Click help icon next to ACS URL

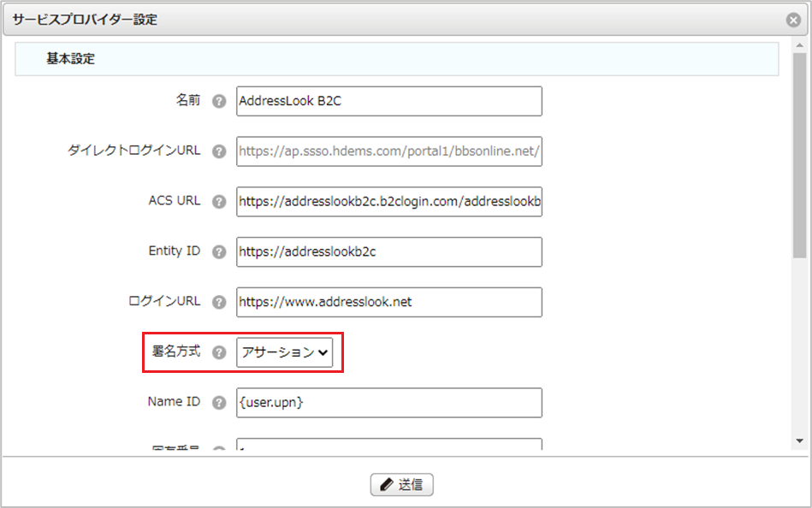point(219,202)
